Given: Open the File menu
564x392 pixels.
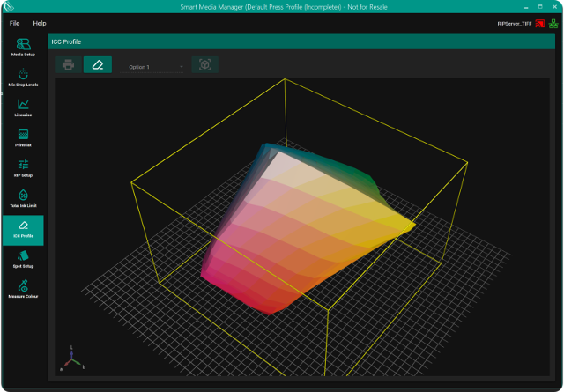Looking at the screenshot, I should click(14, 23).
